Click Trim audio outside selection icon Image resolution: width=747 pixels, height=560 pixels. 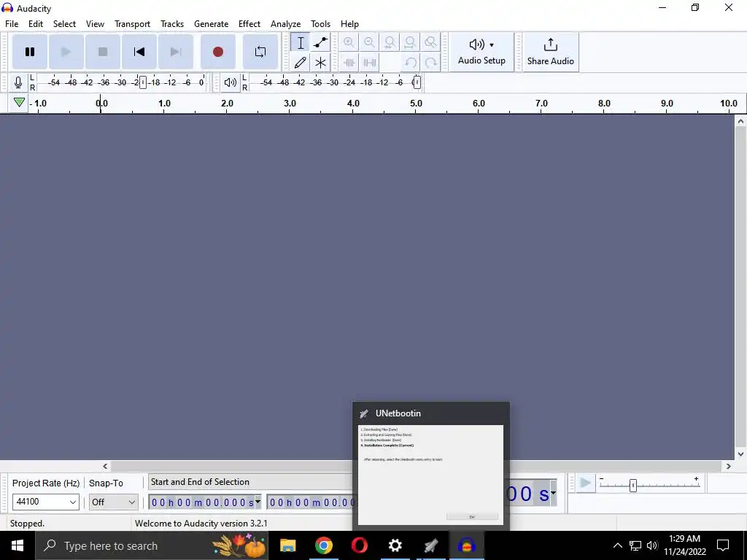pos(349,63)
